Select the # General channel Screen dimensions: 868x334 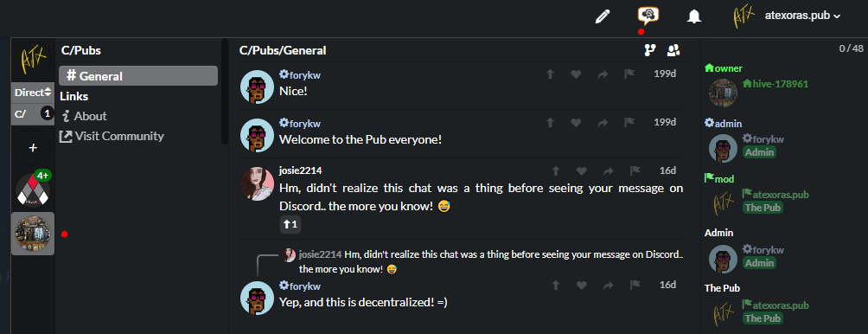[138, 76]
